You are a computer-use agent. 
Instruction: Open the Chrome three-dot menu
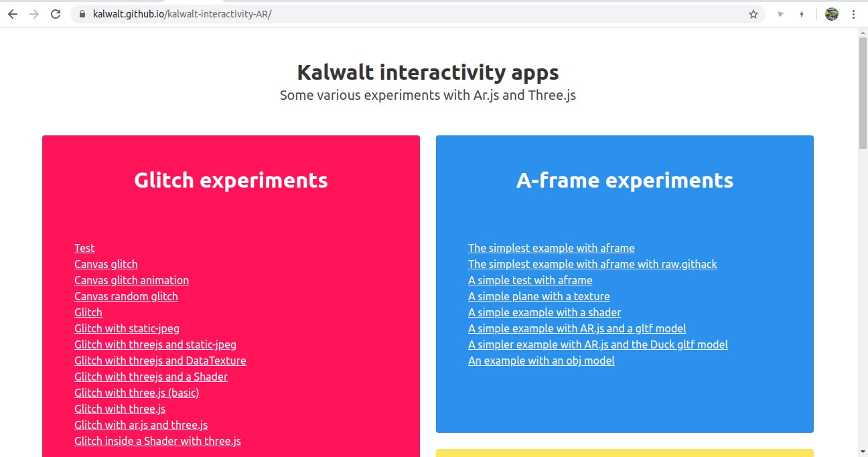(x=853, y=14)
